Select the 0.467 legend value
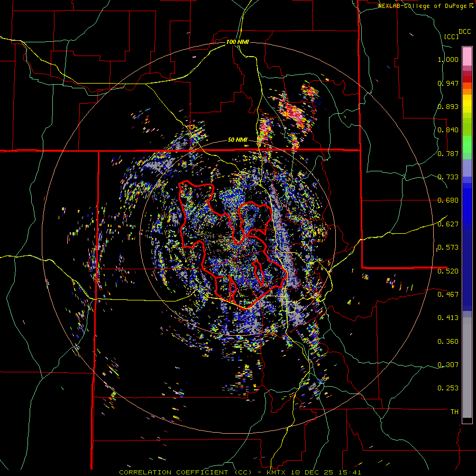 (448, 295)
